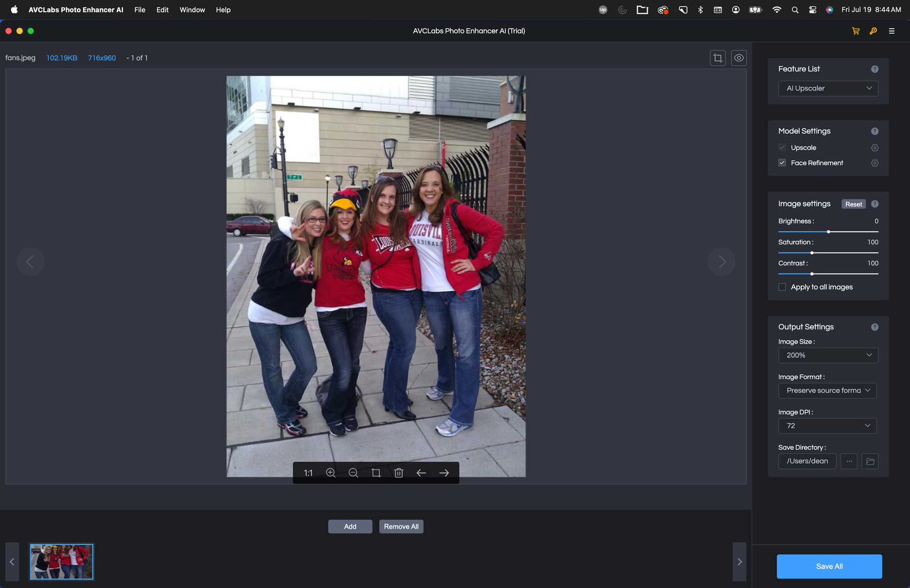
Task: Open the Image DPI dropdown
Action: [x=827, y=426]
